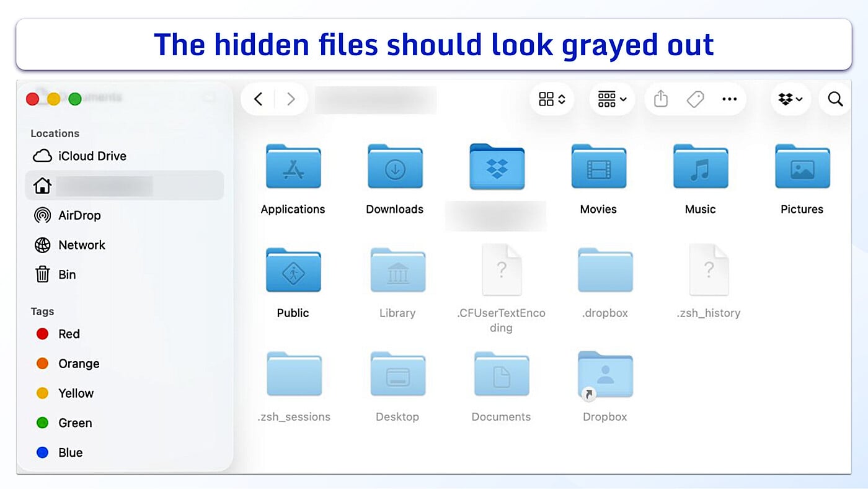Go back with the left chevron button
The width and height of the screenshot is (868, 489).
[x=259, y=99]
